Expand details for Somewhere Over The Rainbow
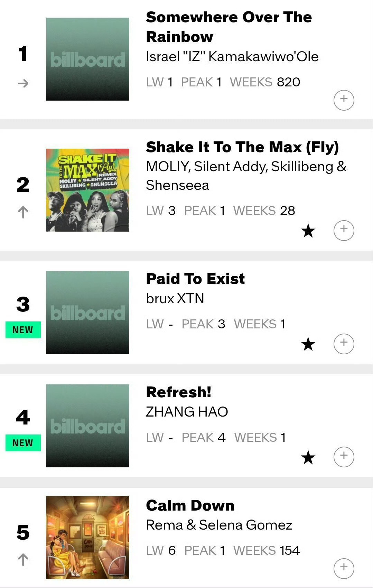This screenshot has height=588, width=373. (344, 100)
